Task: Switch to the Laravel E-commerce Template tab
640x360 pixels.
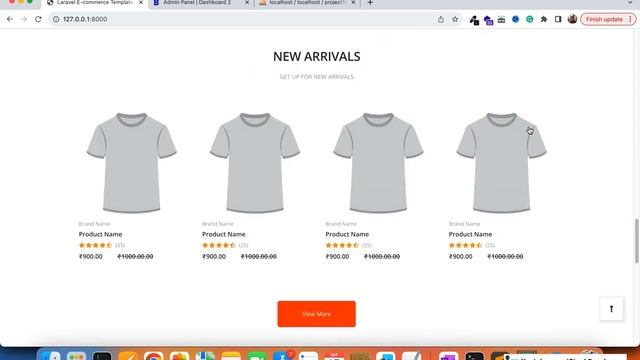Action: [95, 3]
